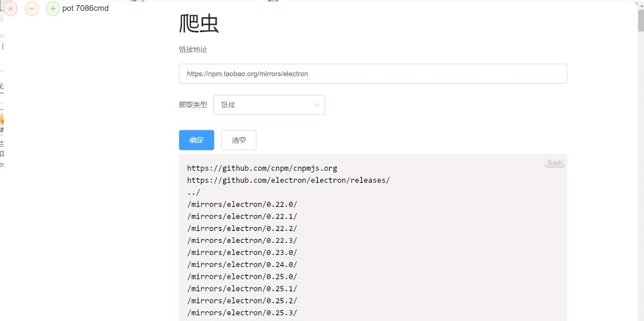Click the 清空 button
This screenshot has height=321, width=644.
(238, 140)
